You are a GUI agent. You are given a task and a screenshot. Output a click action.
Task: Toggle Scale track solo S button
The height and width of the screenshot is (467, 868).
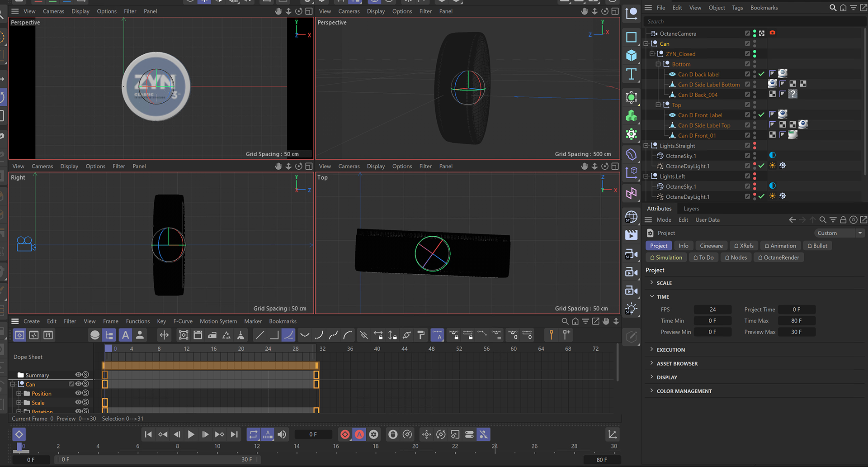tap(85, 402)
